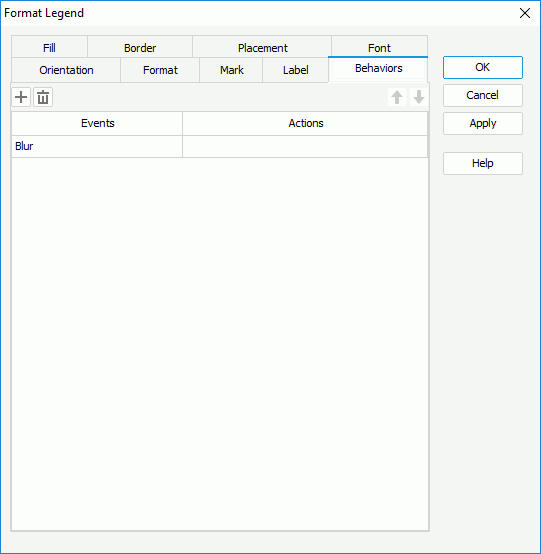Cancel the Format Legend dialog
This screenshot has height=554, width=541.
point(483,95)
